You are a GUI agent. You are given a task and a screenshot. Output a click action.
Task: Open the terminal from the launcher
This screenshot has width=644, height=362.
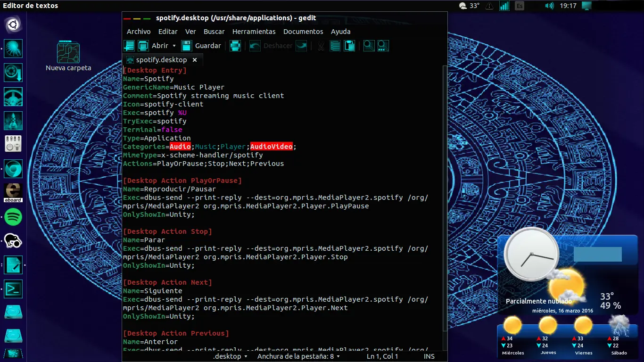[13, 289]
